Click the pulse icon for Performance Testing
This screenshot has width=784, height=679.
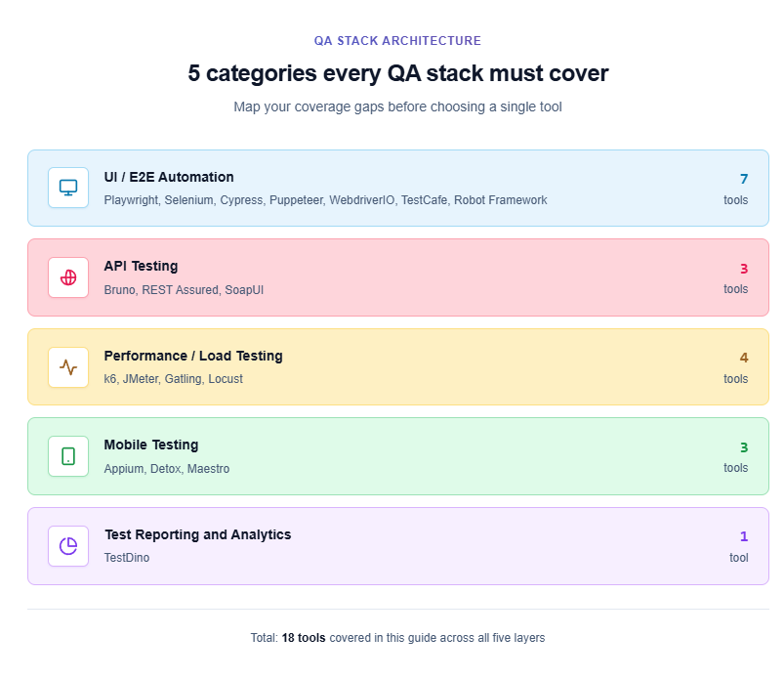click(x=68, y=367)
